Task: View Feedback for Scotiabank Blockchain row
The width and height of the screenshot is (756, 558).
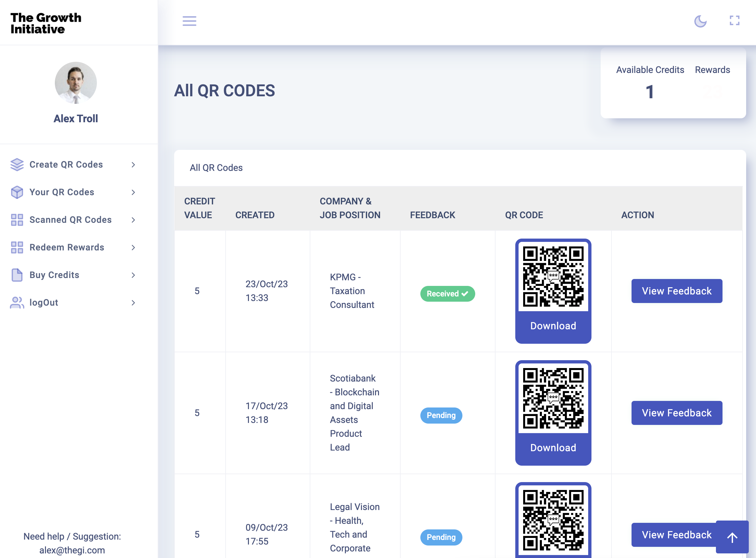Action: pos(677,413)
